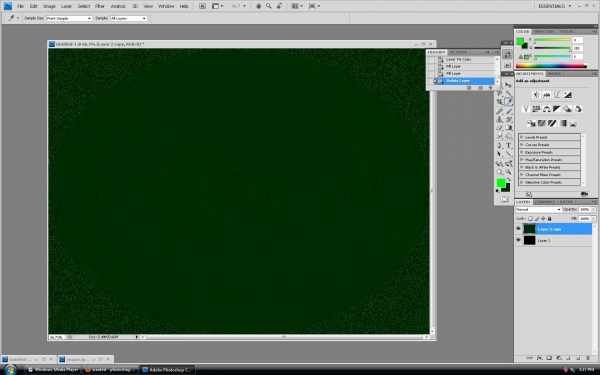Hide Layer 1 visibility eye
The image size is (600, 375).
click(x=518, y=240)
